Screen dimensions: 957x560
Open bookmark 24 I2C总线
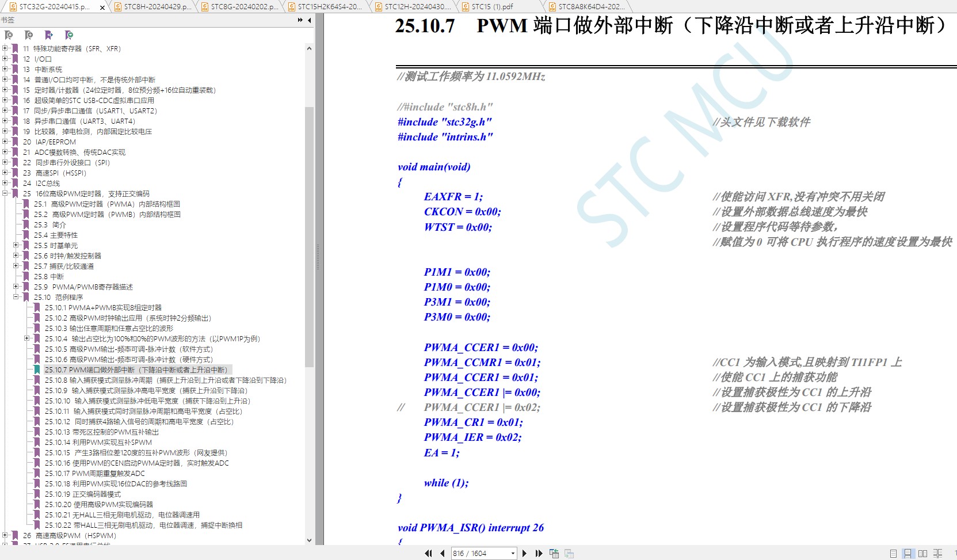[41, 183]
